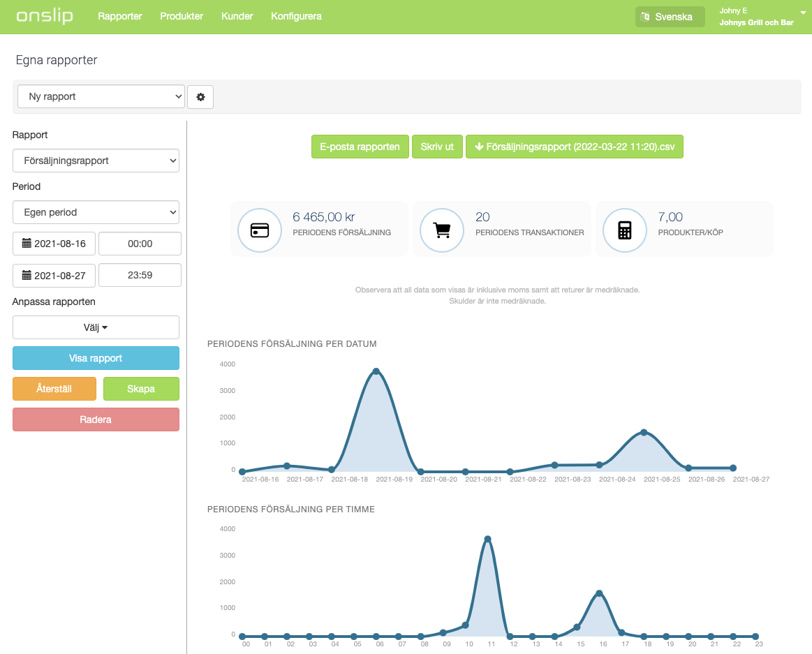Screen dimensions: 812x654
Task: Open the Kunder menu
Action: [237, 16]
